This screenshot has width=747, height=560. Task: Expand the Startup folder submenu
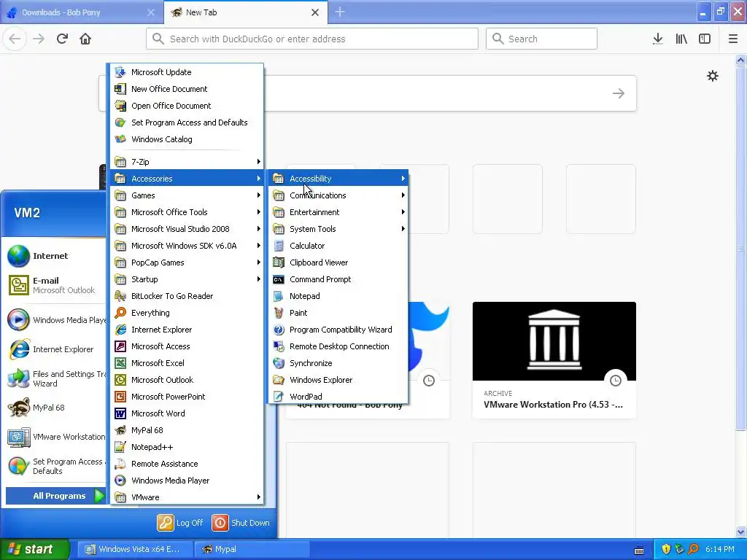[x=187, y=279]
